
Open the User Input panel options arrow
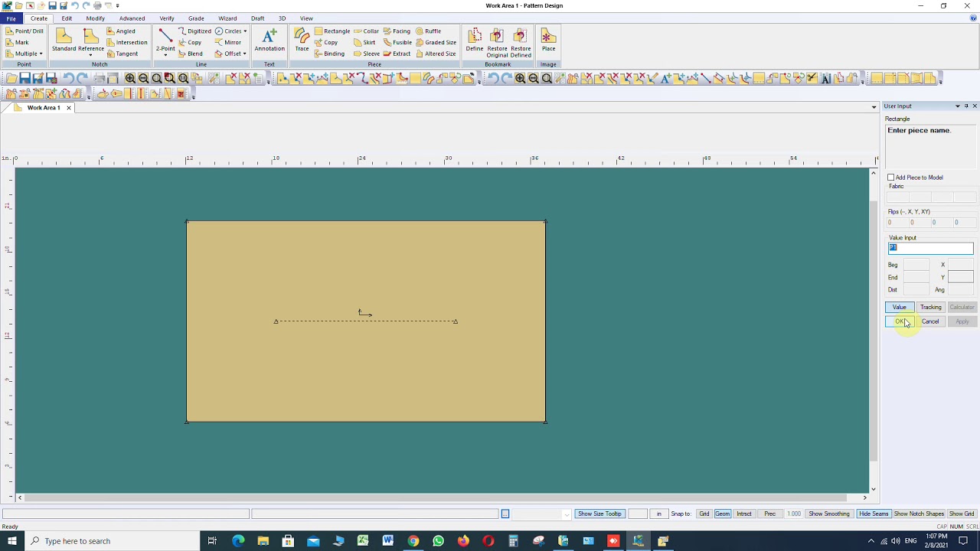coord(957,106)
